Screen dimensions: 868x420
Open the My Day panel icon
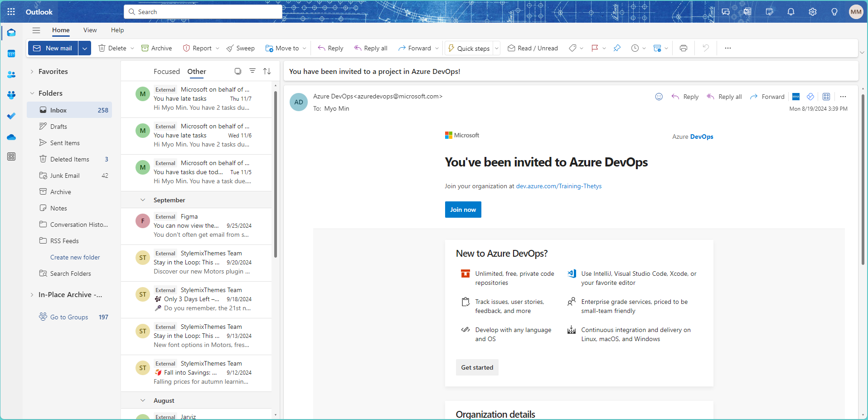point(769,12)
